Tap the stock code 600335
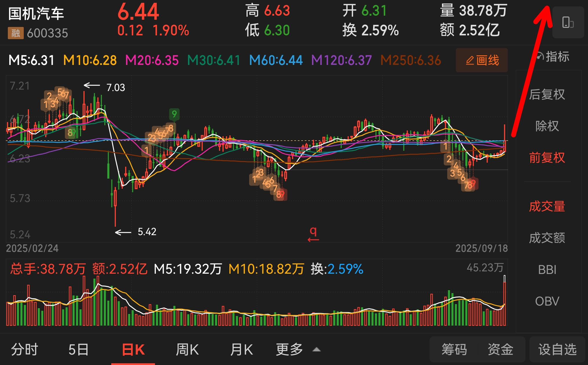The image size is (588, 365). coord(48,33)
